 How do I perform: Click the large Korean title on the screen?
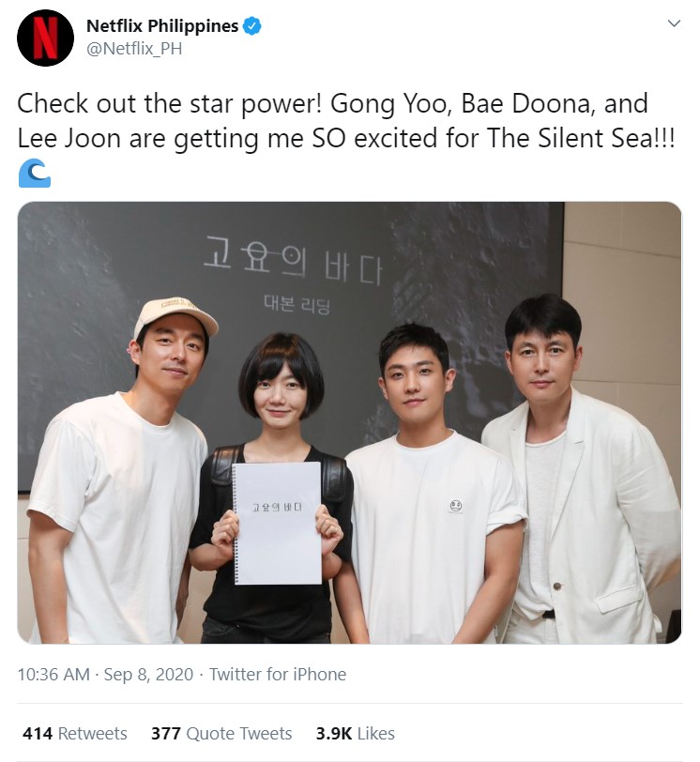[x=293, y=261]
